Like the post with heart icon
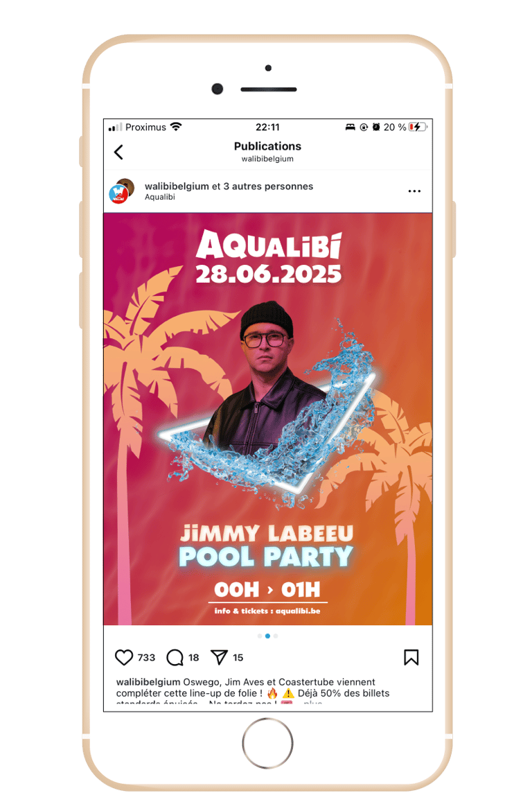Viewport: 532px width, 811px height. coord(124,657)
